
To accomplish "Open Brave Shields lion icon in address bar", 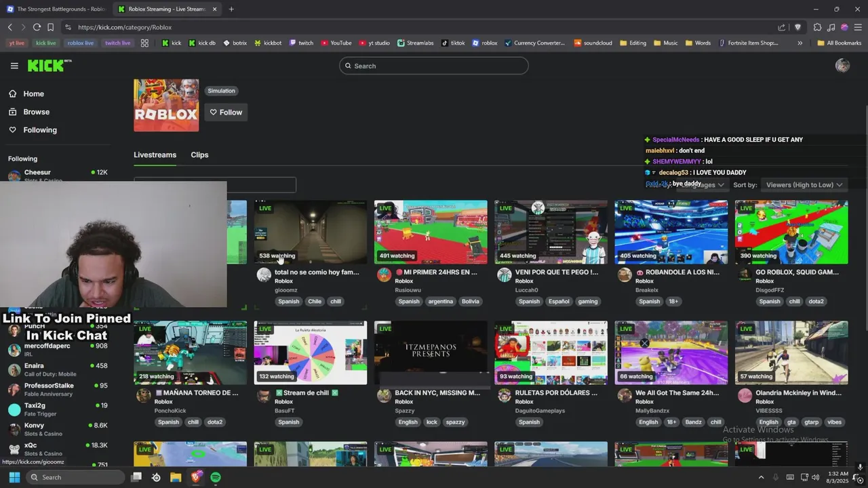I will [x=797, y=27].
